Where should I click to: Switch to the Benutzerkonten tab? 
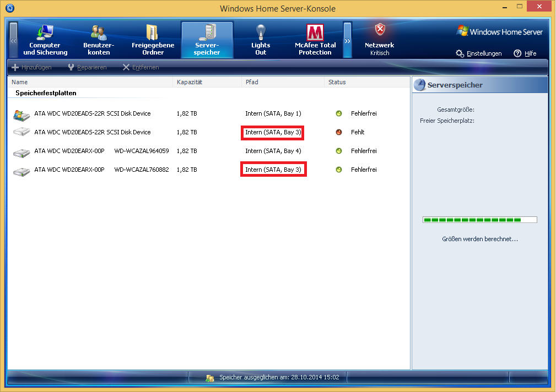click(99, 40)
